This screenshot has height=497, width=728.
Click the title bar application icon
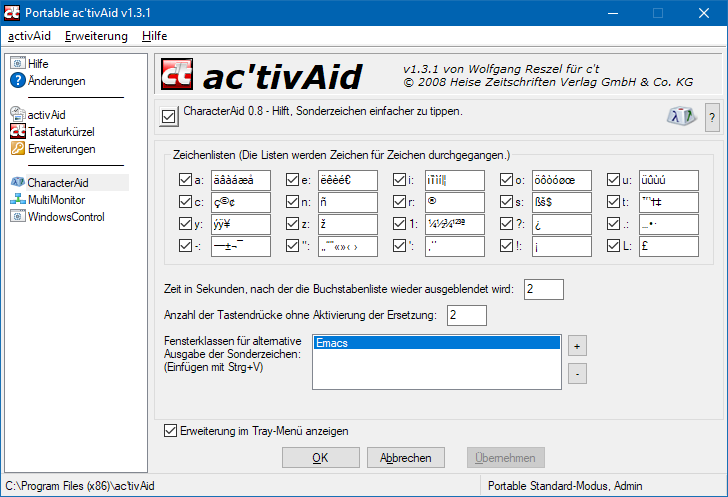(12, 13)
